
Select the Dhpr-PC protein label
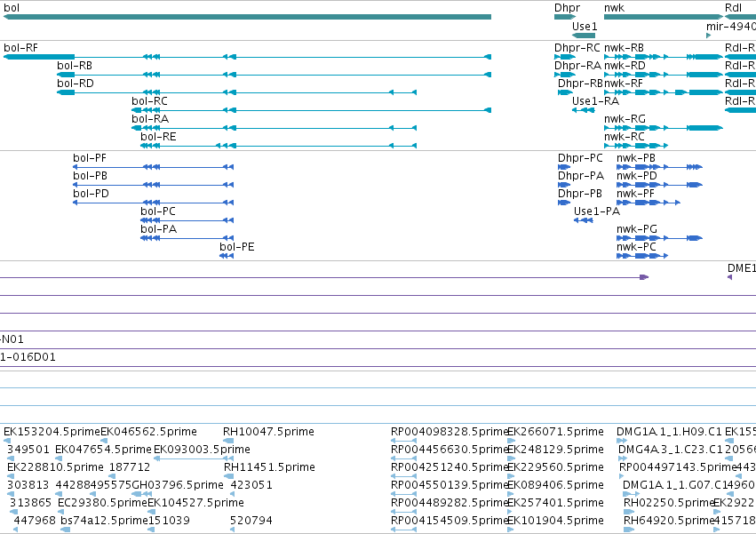click(580, 158)
